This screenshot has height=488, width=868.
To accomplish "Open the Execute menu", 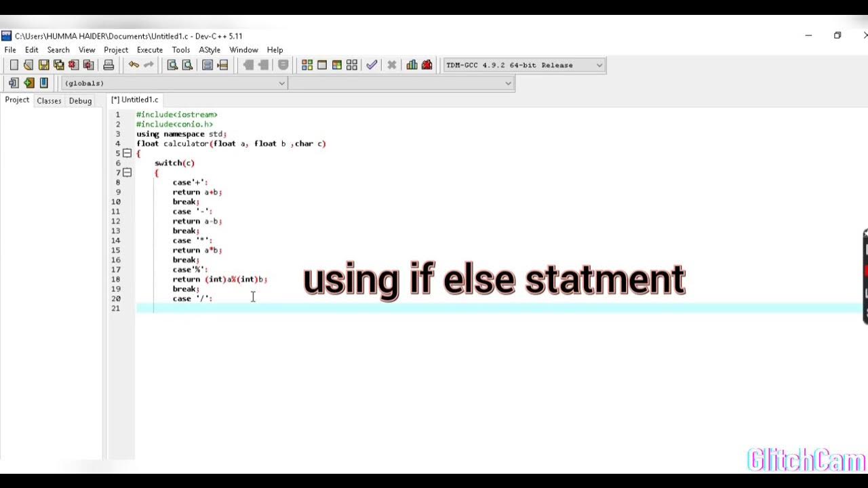I will click(150, 50).
